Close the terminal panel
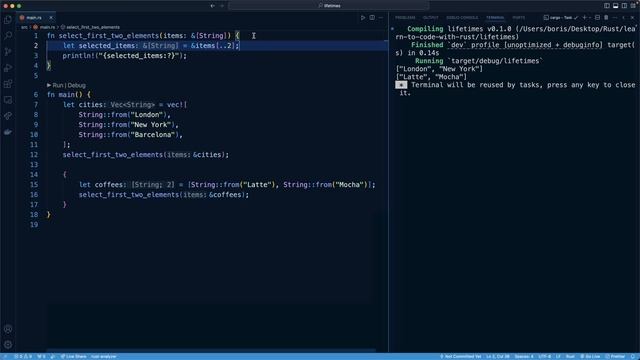Screen dimensions: 640x360 pyautogui.click(x=632, y=18)
